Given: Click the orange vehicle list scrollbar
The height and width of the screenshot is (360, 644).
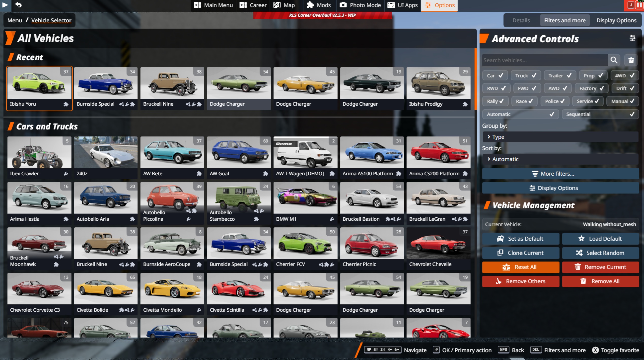Looking at the screenshot, I should [476, 79].
